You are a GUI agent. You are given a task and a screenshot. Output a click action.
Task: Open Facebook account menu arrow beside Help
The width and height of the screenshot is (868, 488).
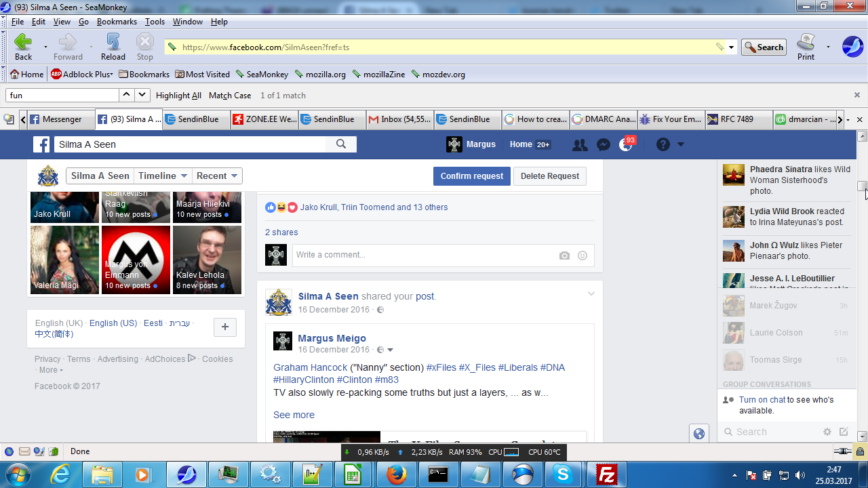click(681, 144)
